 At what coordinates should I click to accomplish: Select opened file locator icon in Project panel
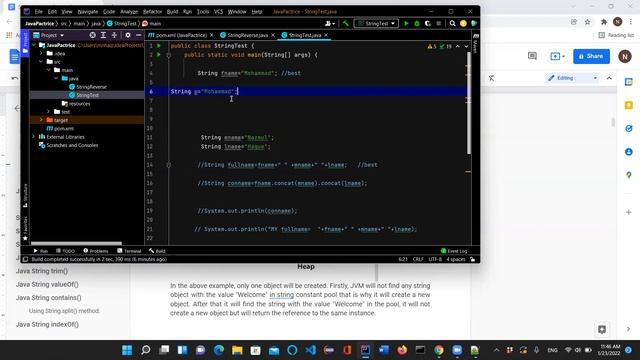pos(93,35)
